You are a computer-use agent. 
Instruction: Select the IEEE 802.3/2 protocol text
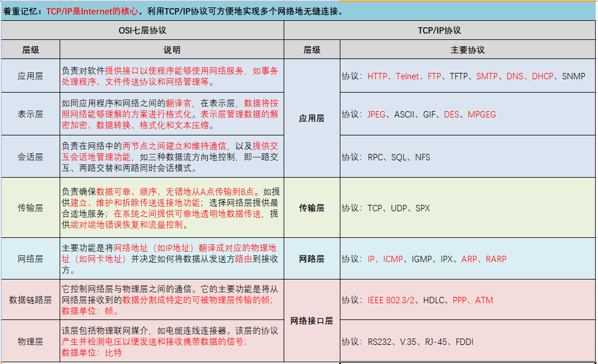click(x=391, y=300)
